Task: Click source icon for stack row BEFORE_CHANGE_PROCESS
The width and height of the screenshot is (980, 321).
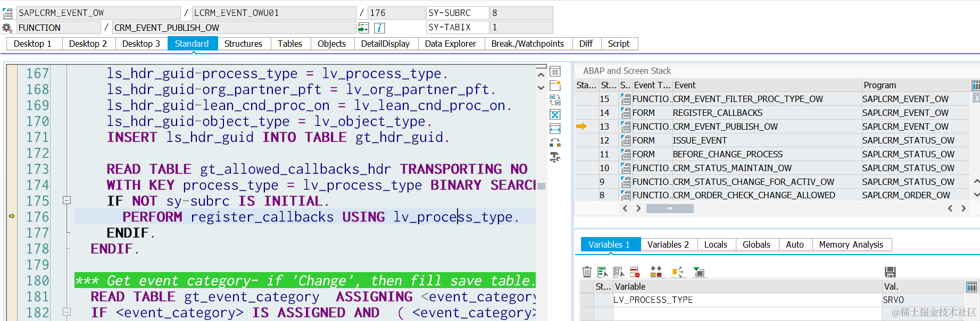Action: pyautogui.click(x=626, y=154)
